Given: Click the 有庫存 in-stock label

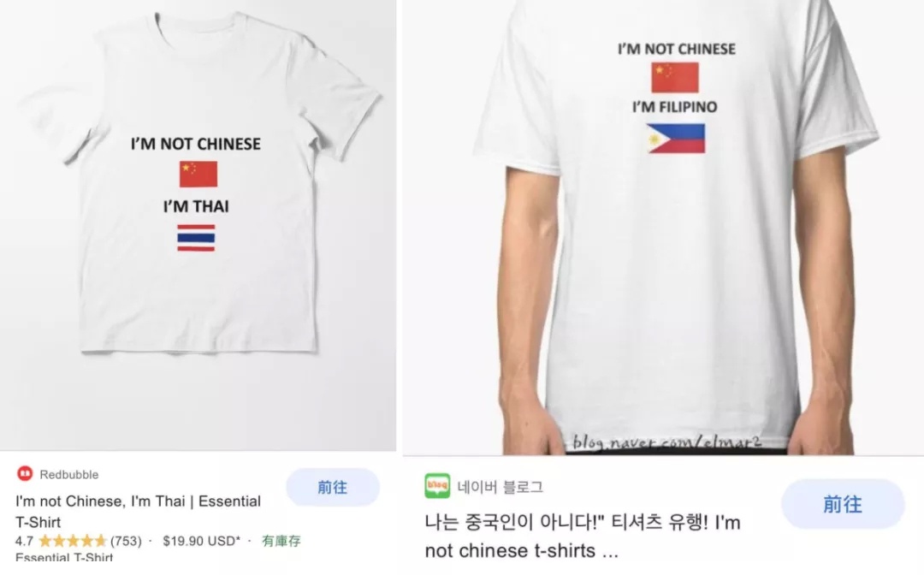Looking at the screenshot, I should [281, 541].
